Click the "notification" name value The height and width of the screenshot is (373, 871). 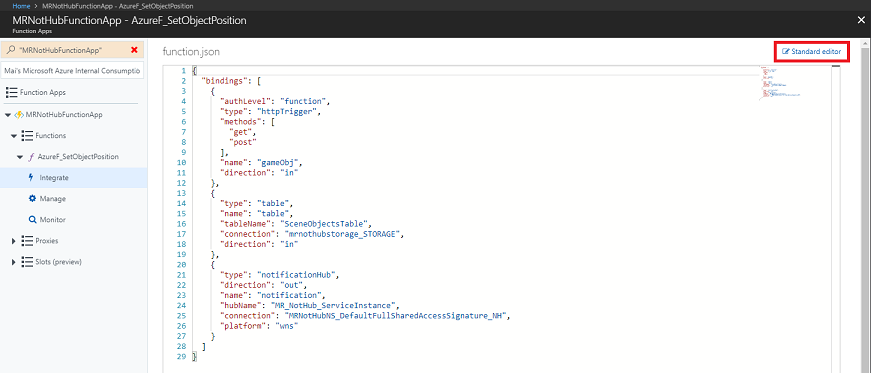coord(289,295)
